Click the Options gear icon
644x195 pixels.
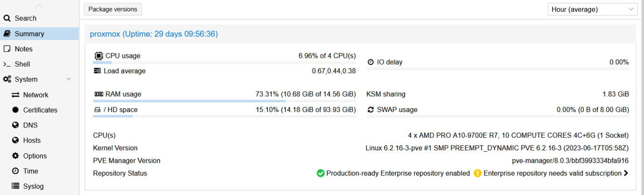(15, 156)
